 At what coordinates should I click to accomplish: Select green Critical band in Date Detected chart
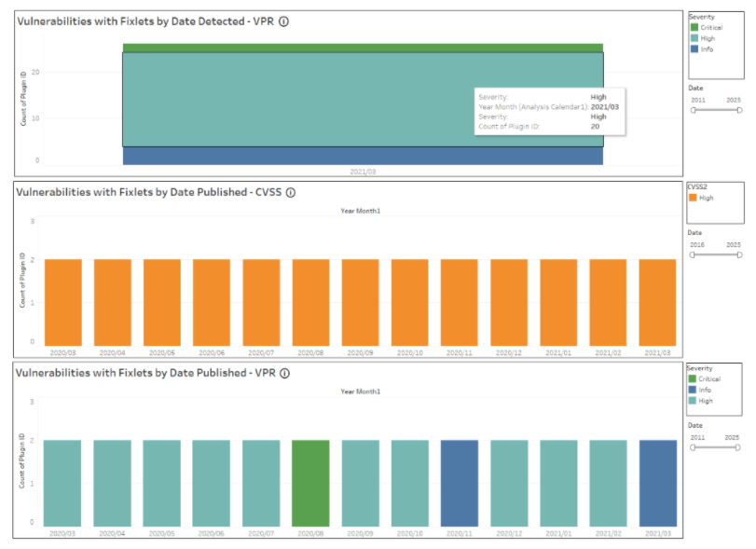(x=363, y=48)
